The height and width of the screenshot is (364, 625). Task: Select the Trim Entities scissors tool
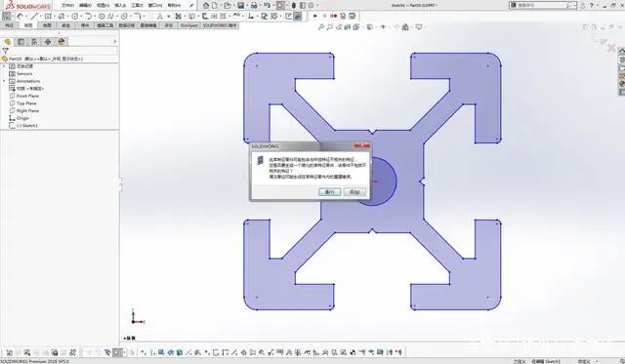(178, 17)
